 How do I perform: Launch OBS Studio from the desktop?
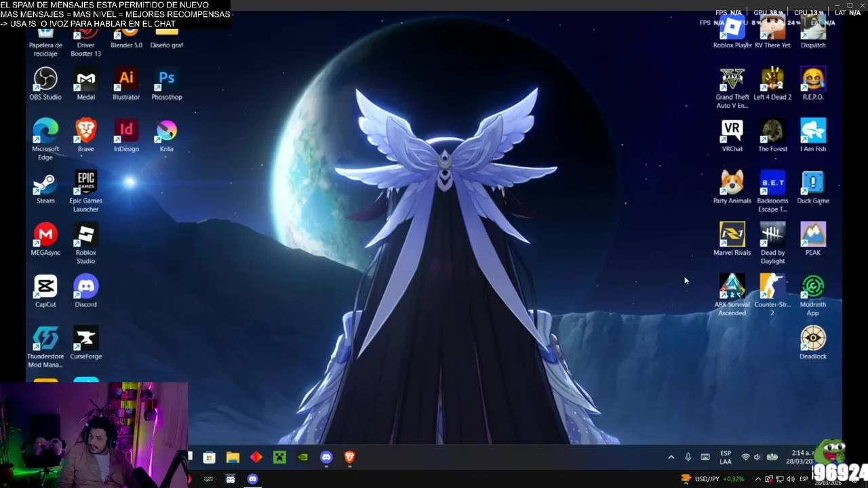45,84
